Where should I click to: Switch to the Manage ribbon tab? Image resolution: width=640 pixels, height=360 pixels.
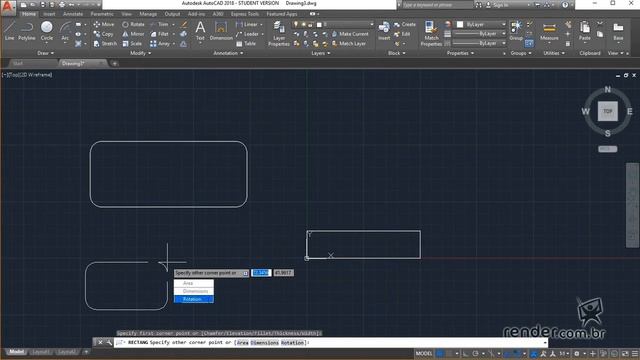148,14
